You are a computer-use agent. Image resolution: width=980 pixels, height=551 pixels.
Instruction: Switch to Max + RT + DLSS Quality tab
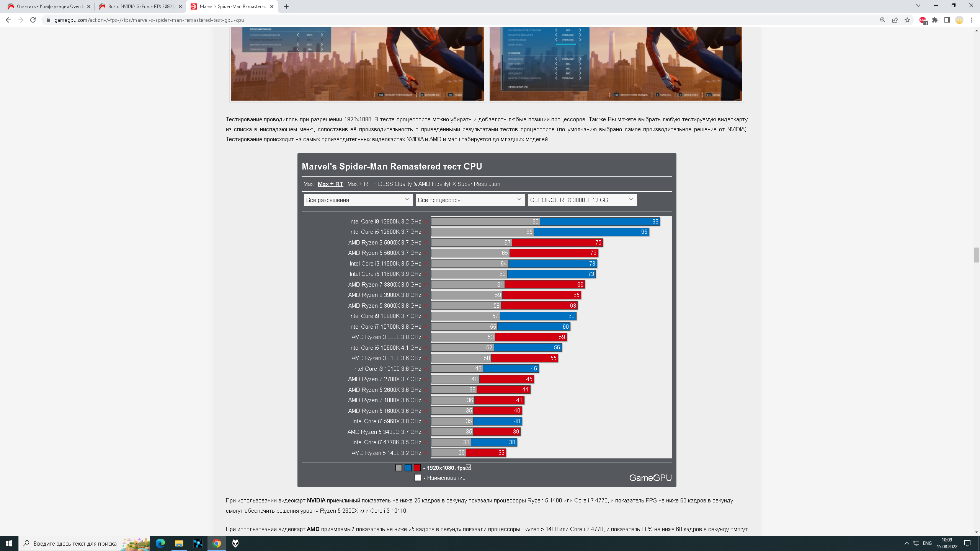[x=423, y=184]
